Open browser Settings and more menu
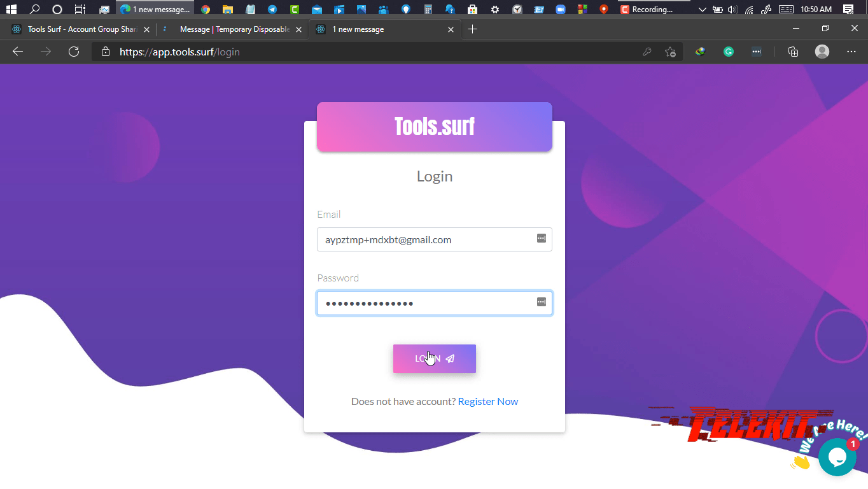This screenshot has height=489, width=868. 851,52
